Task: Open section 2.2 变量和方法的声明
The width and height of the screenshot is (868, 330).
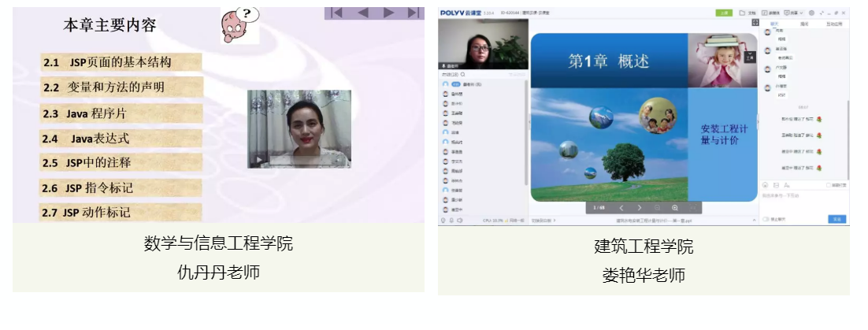Action: (121, 87)
